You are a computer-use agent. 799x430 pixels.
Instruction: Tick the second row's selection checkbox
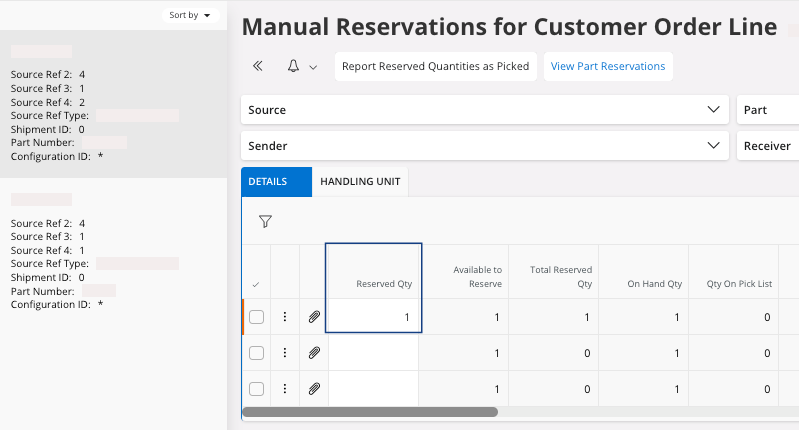(x=257, y=353)
